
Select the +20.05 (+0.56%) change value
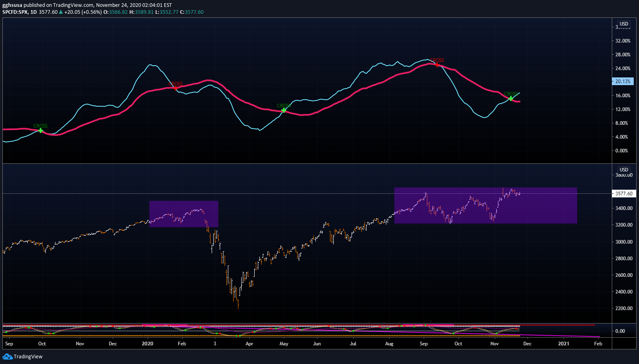pyautogui.click(x=83, y=12)
